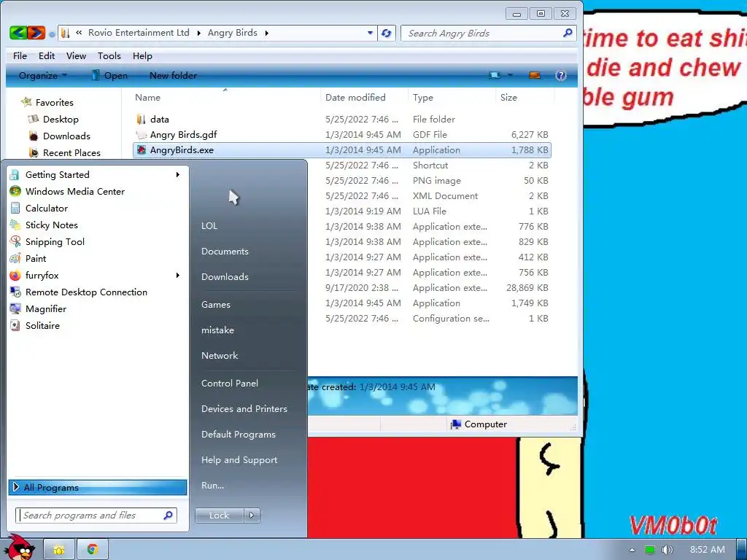
Task: Click the Open toolbar button
Action: (109, 75)
